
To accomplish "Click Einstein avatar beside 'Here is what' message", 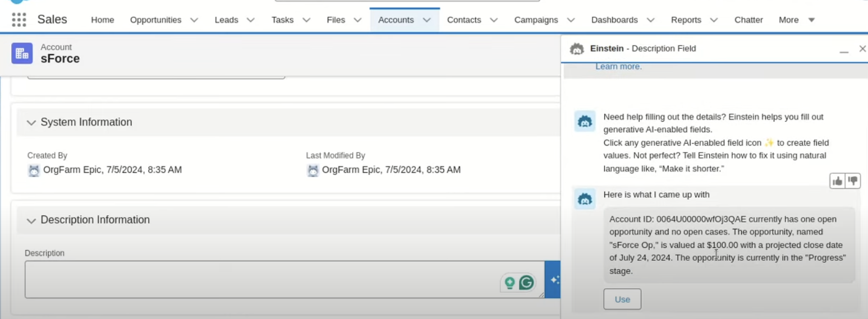I will [585, 199].
